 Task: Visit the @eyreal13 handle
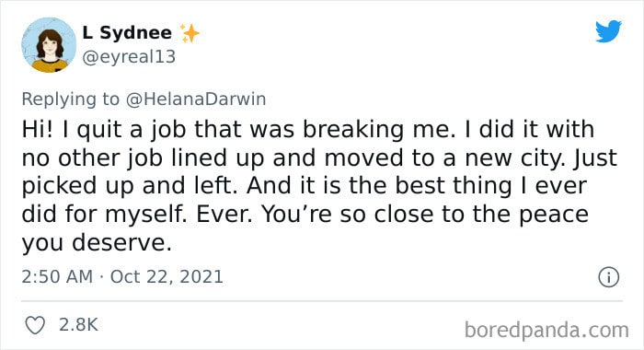[129, 57]
